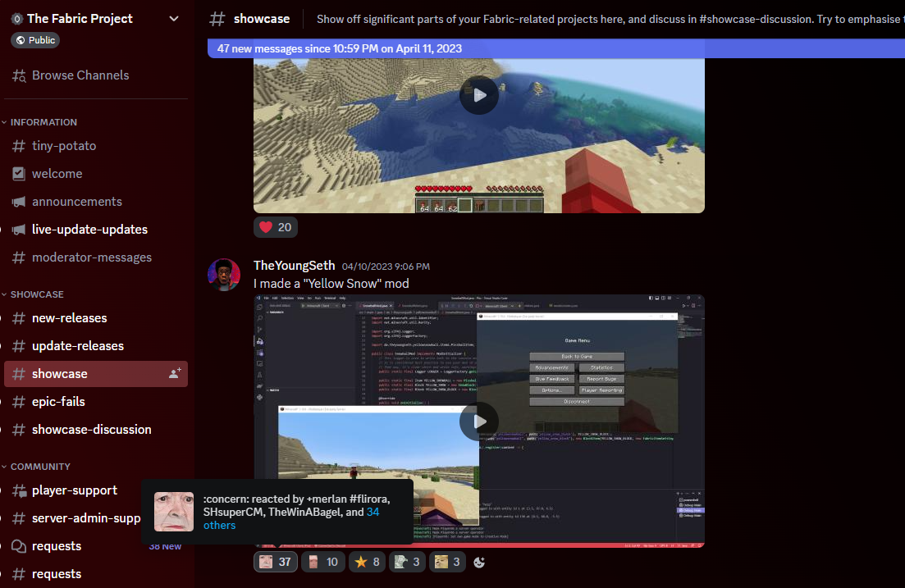Toggle the last reaction showing 3
Viewport: 905px width, 588px height.
coord(447,562)
